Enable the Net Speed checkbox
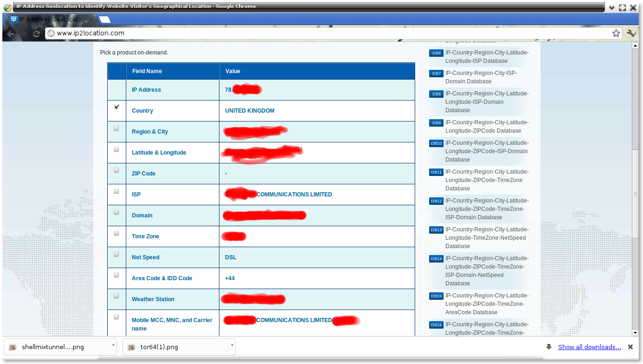Screen dimensions: 643x364 (116, 254)
